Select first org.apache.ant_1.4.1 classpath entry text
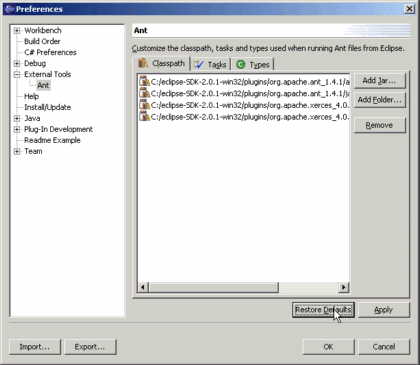420x365 pixels. pyautogui.click(x=250, y=82)
